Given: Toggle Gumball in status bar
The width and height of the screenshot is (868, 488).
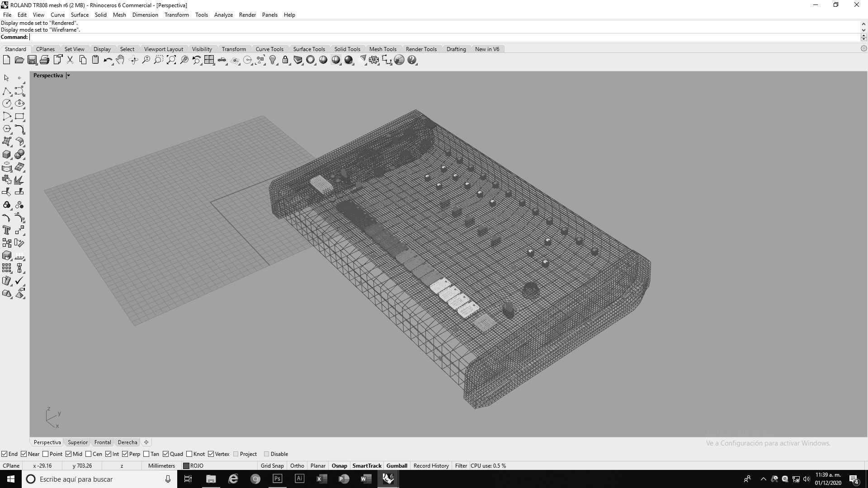Looking at the screenshot, I should coord(397,466).
